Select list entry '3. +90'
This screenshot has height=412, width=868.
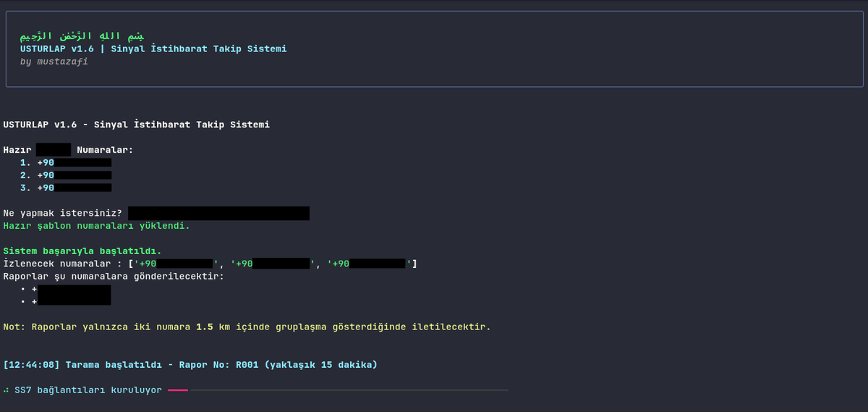click(66, 188)
